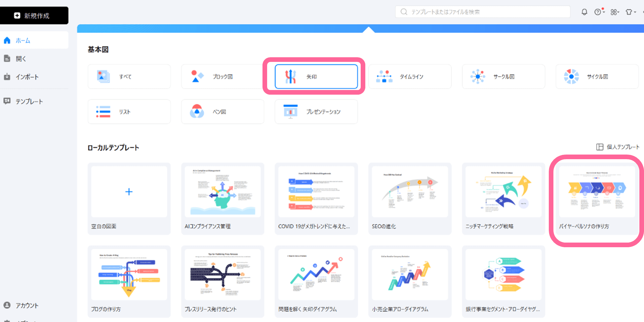The height and width of the screenshot is (322, 644).
Task: Open the ブログの作り方 template
Action: pos(129,281)
